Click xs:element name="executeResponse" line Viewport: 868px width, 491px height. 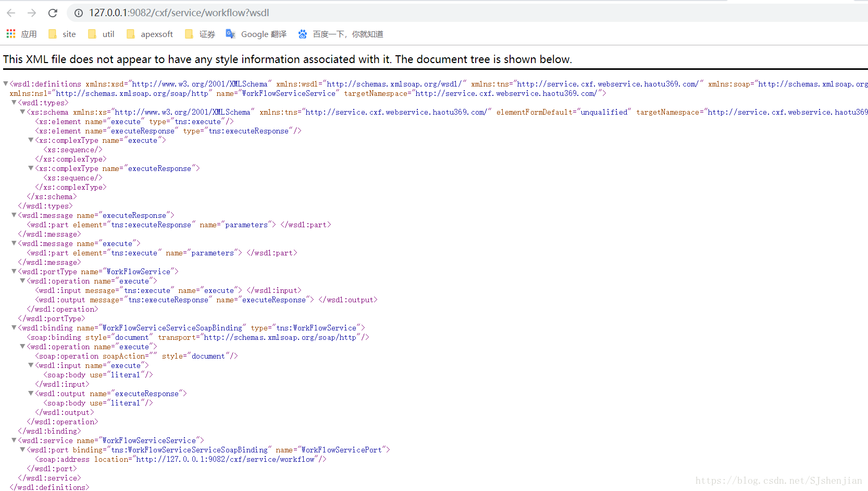168,131
